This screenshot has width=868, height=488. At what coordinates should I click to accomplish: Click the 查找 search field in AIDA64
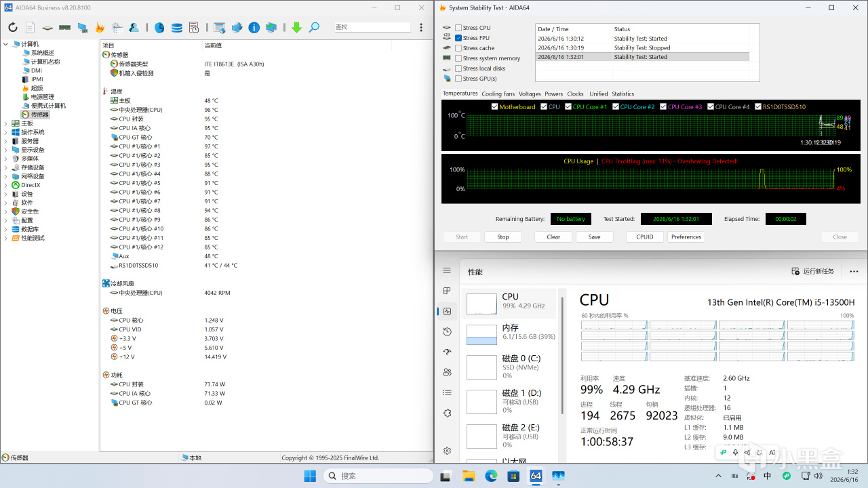coord(372,27)
